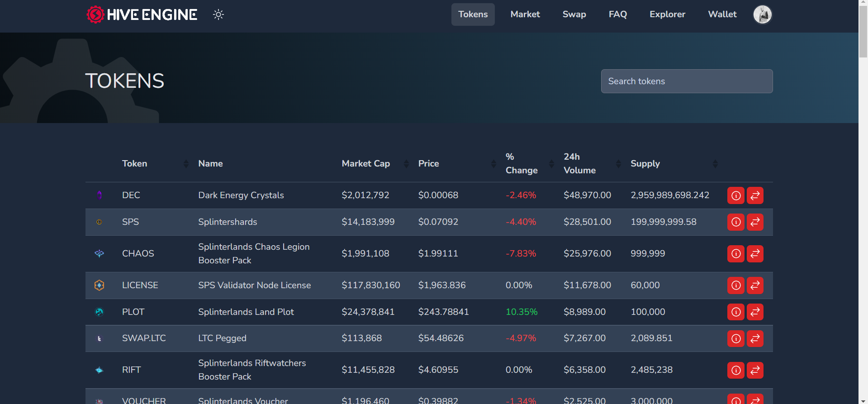Open info for DEC token
The image size is (868, 404).
(x=736, y=195)
